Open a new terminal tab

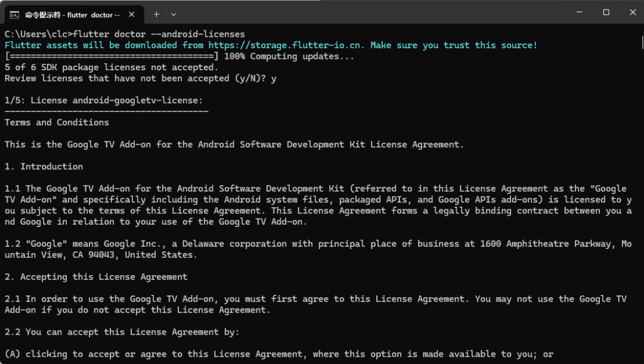coord(156,14)
